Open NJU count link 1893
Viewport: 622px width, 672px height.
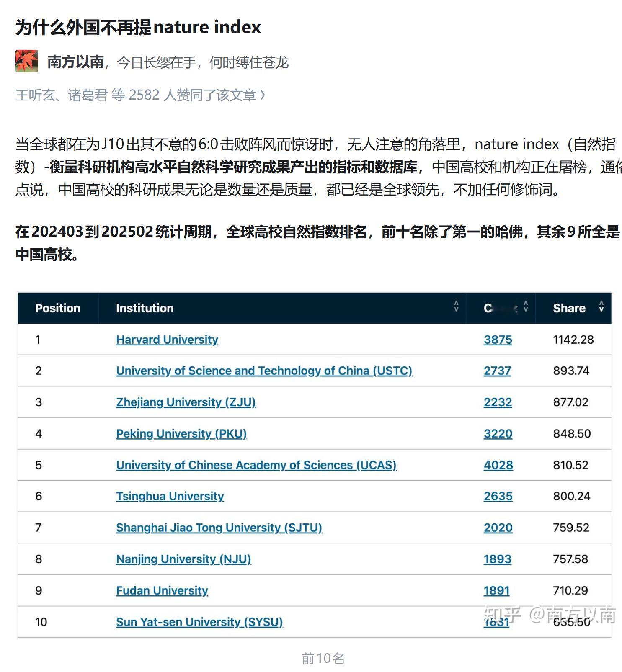click(498, 559)
